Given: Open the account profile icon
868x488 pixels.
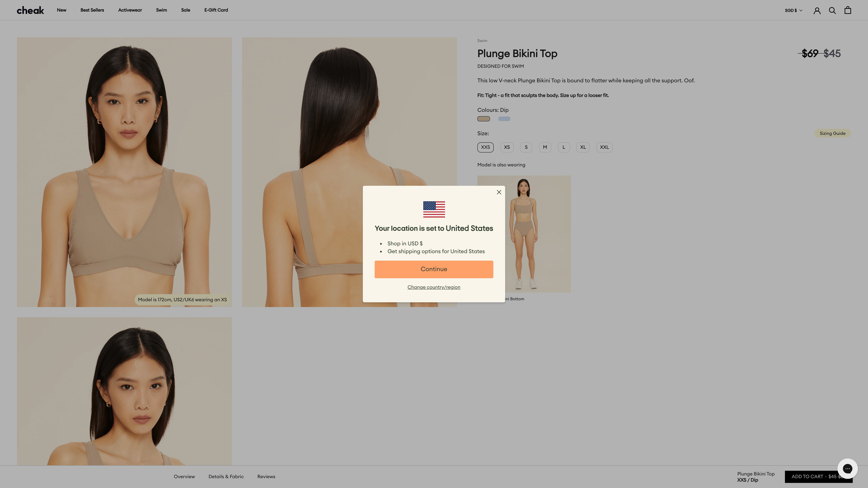Looking at the screenshot, I should click(817, 11).
